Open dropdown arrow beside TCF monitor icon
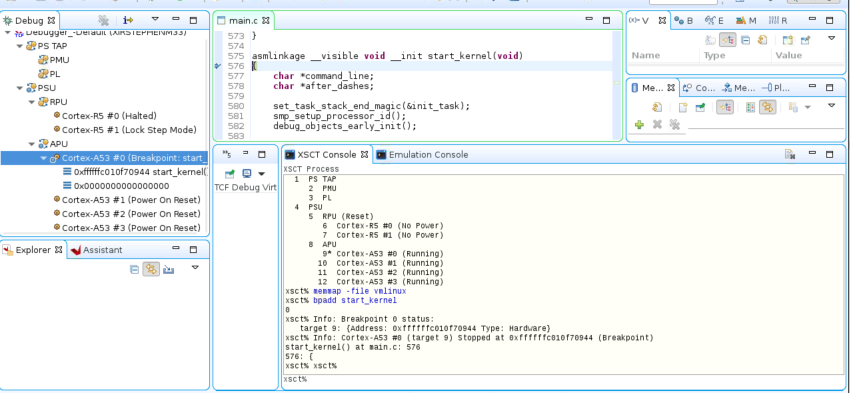Image resolution: width=850 pixels, height=393 pixels. point(262,174)
